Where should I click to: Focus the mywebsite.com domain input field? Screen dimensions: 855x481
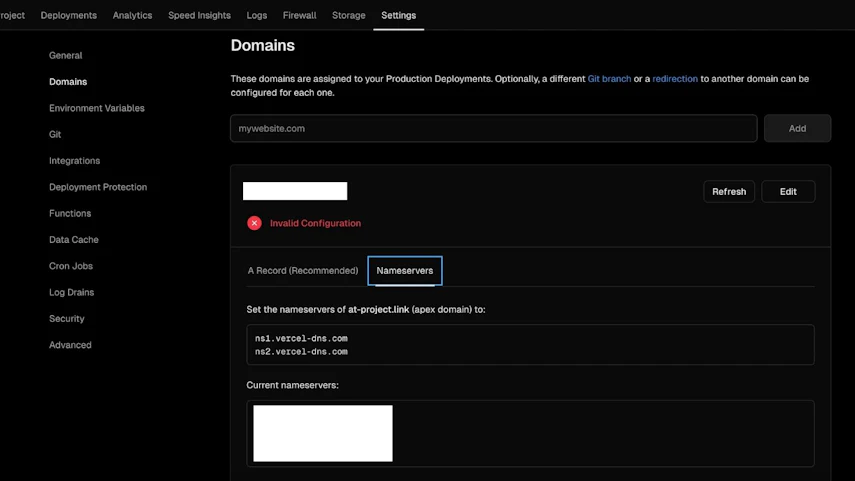coord(493,128)
